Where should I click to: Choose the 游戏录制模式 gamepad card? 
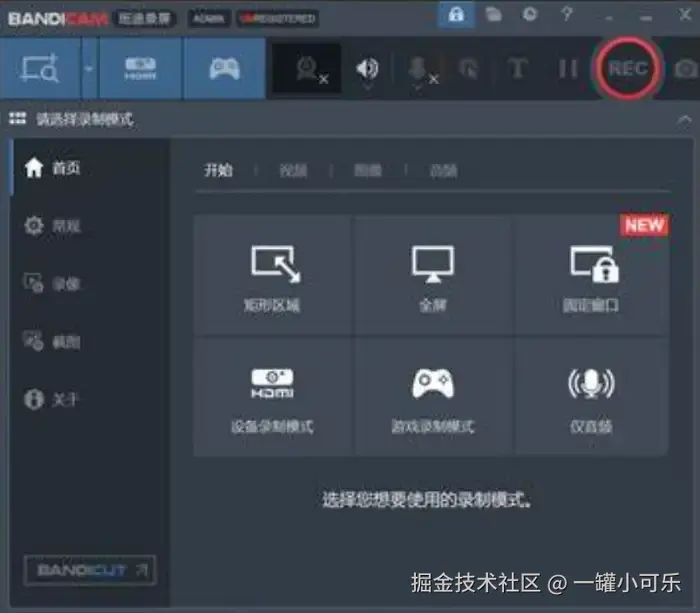click(433, 396)
